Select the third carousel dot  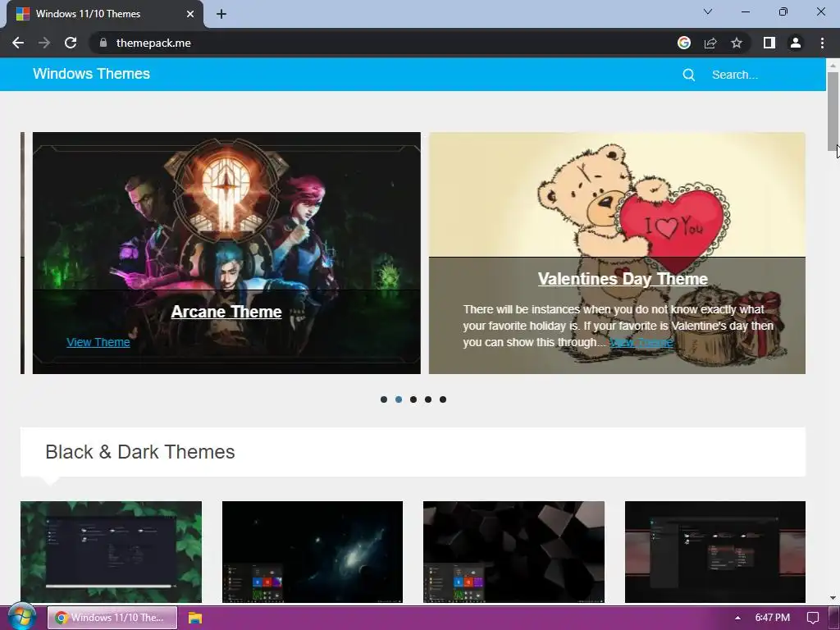click(x=413, y=399)
